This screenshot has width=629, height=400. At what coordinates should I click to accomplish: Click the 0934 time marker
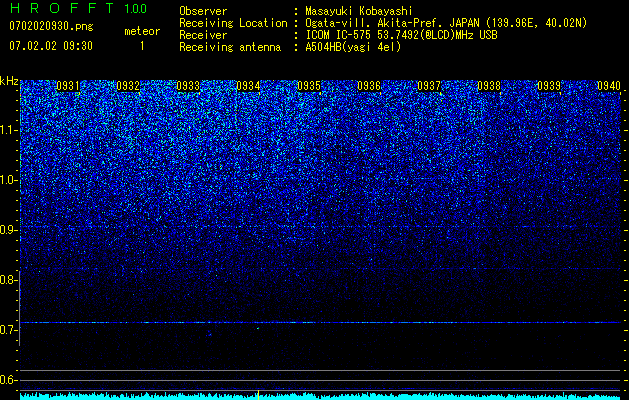click(x=248, y=86)
